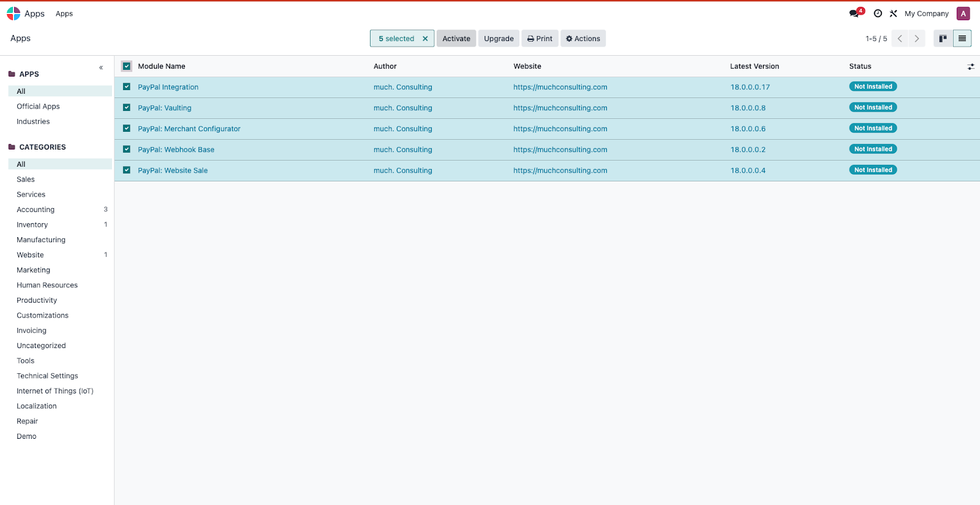The width and height of the screenshot is (980, 505).
Task: Filter by Services category
Action: tap(60, 194)
